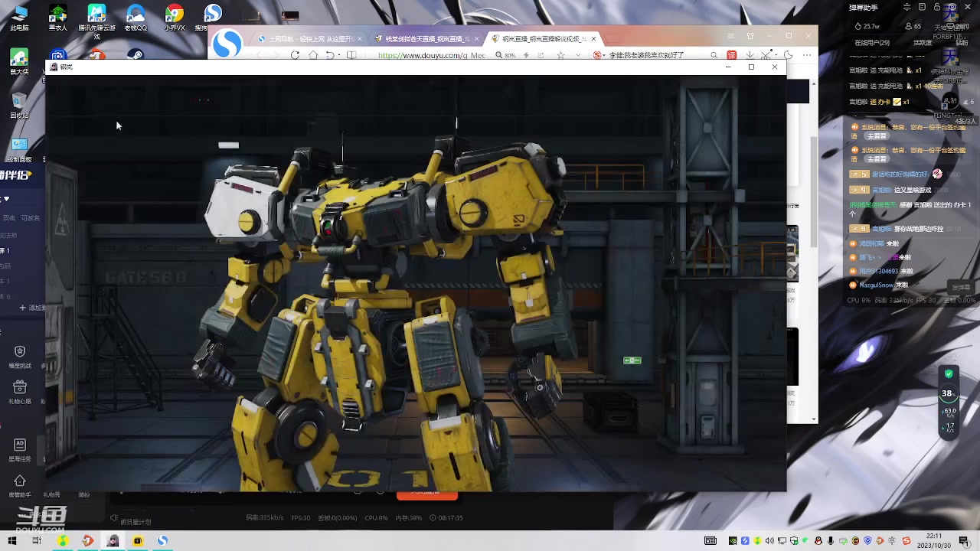The image size is (980, 551).
Task: Open 回收站 recycle bin icon
Action: click(19, 106)
